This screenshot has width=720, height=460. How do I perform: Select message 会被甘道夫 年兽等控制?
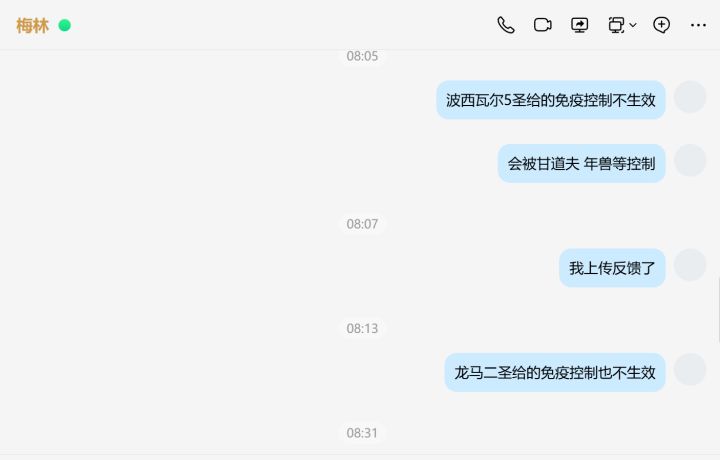(x=581, y=163)
